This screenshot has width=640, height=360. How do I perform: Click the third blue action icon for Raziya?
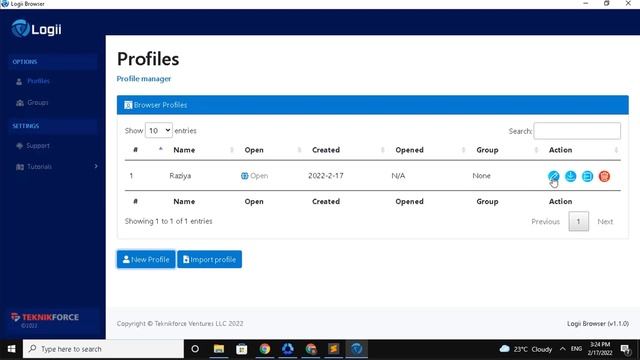click(x=587, y=176)
